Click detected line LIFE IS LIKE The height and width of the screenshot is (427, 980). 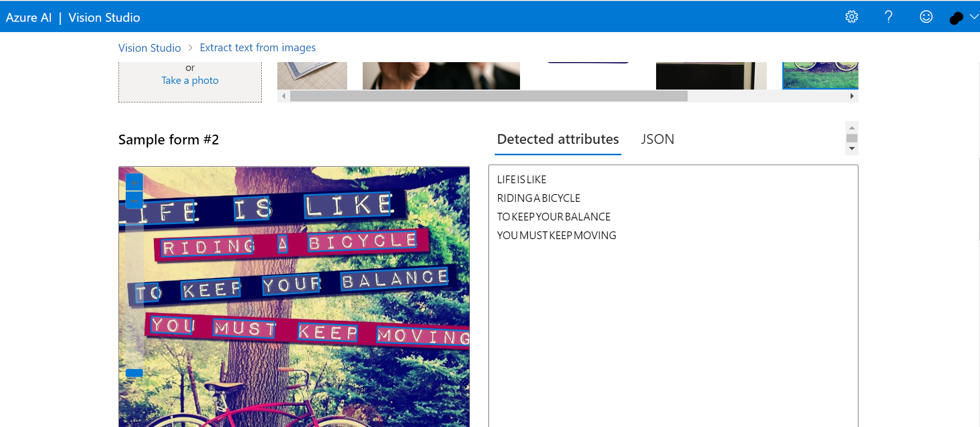coord(522,180)
